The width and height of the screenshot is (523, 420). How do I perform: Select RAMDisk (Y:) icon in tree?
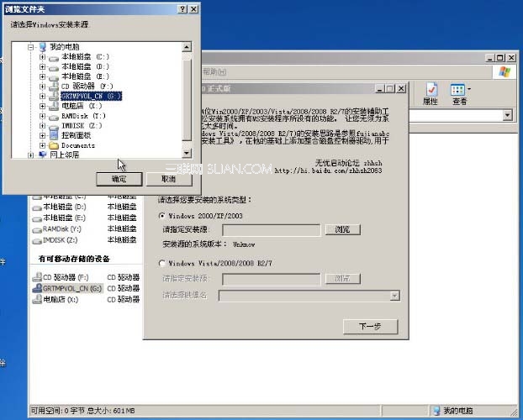[53, 117]
